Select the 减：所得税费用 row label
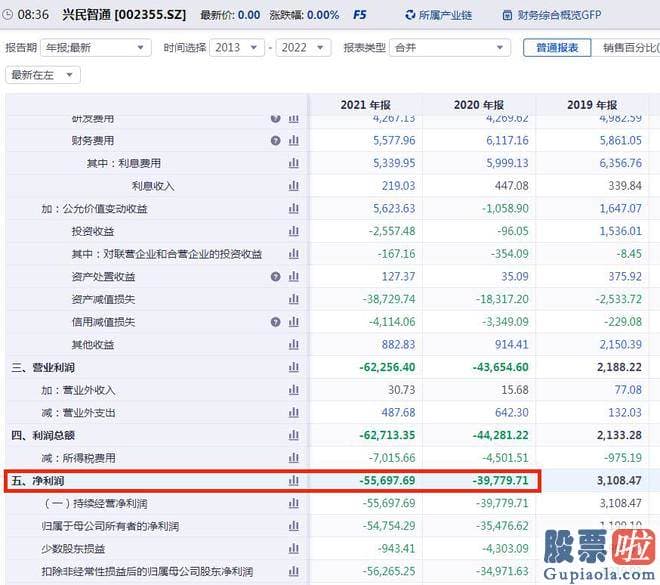Viewport: 660px width, 585px height. (x=78, y=458)
